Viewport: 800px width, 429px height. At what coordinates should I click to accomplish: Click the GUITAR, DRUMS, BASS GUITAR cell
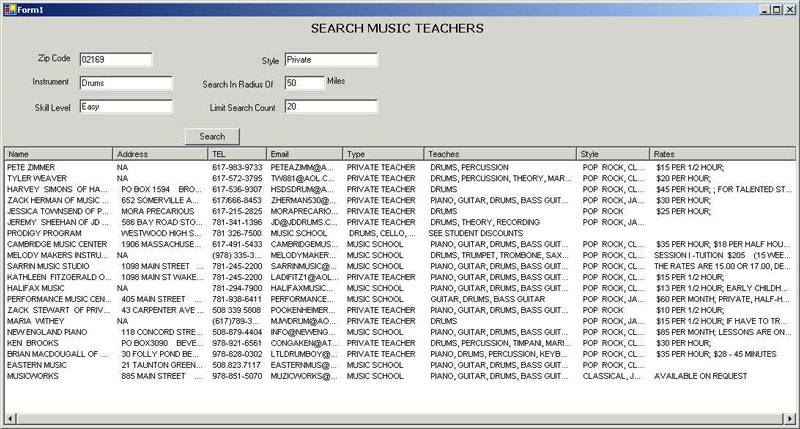pos(488,299)
